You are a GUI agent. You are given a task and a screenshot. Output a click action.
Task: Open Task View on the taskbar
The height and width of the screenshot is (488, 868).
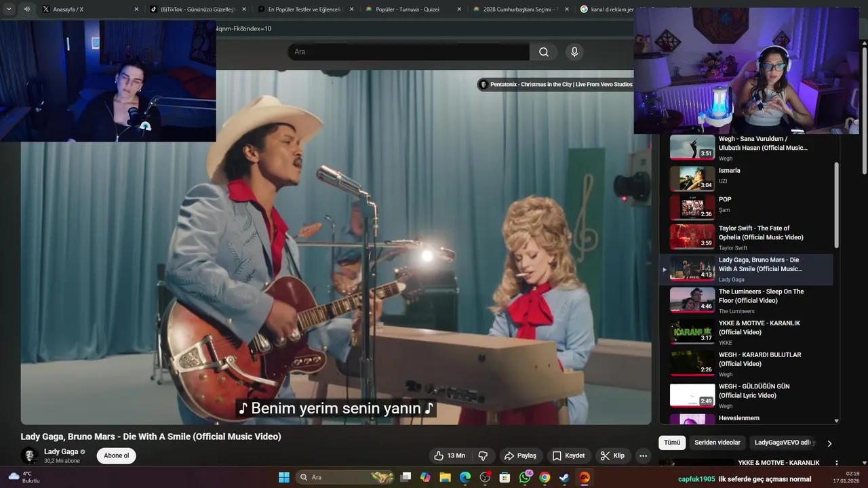[x=406, y=477]
